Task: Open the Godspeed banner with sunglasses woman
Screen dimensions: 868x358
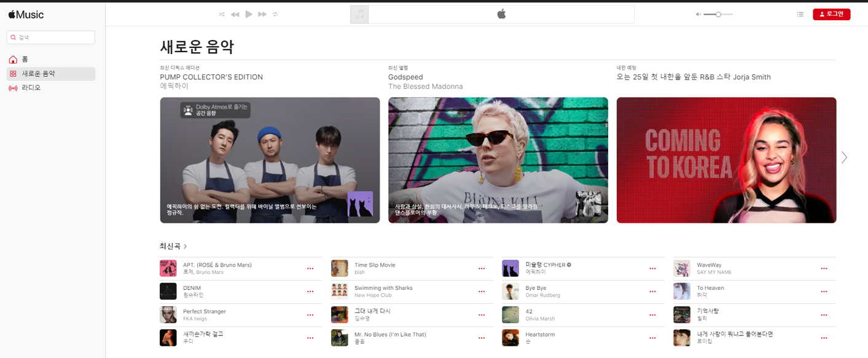Action: (498, 160)
